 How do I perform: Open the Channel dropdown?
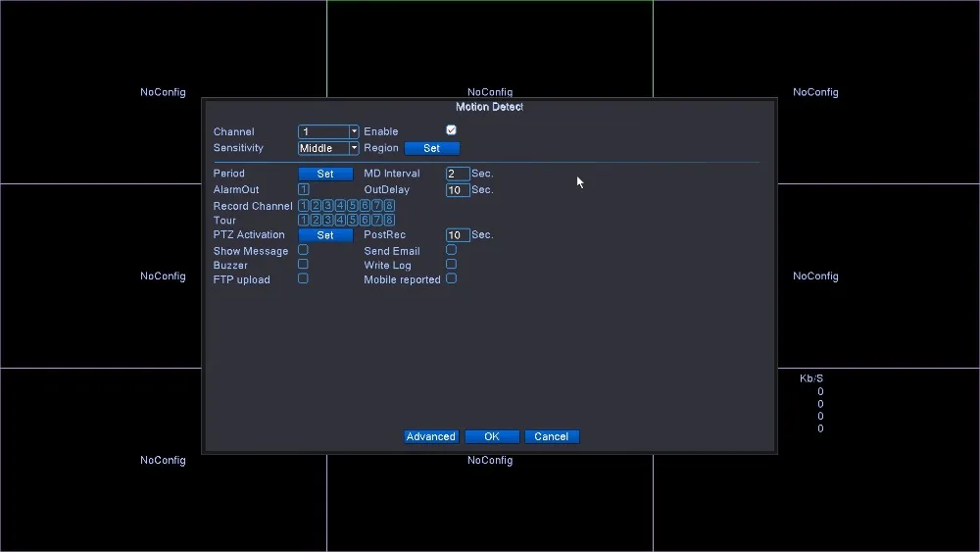(x=328, y=132)
